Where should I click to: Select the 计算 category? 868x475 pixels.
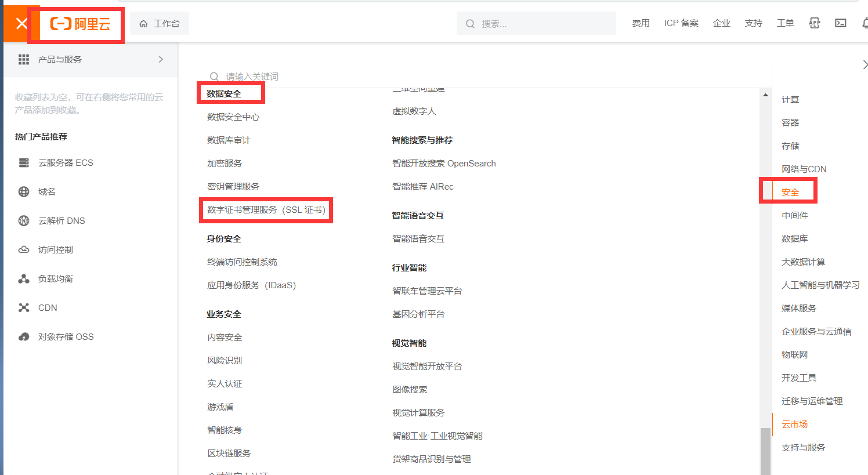tap(790, 100)
